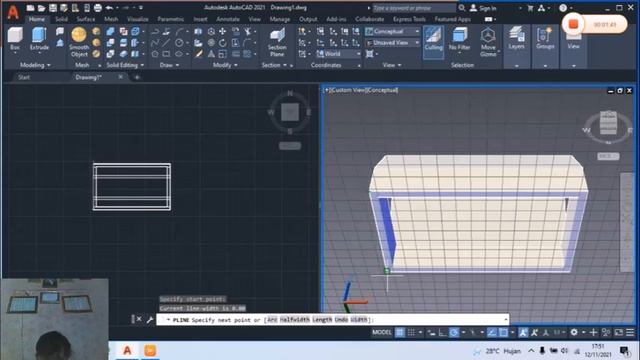640x360 pixels.
Task: Click the New file icon in quick access toolbar
Action: [31, 8]
